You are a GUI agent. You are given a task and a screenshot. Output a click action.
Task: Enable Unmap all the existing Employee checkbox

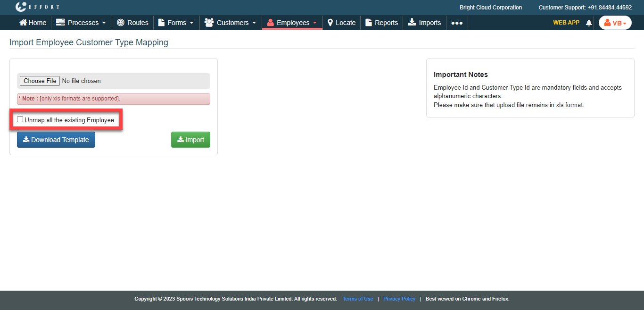20,119
